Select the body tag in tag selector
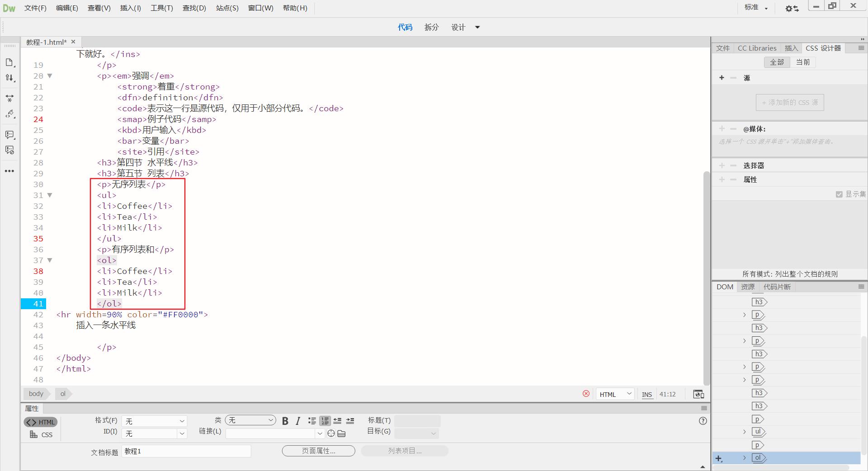Image resolution: width=868 pixels, height=471 pixels. [36, 394]
